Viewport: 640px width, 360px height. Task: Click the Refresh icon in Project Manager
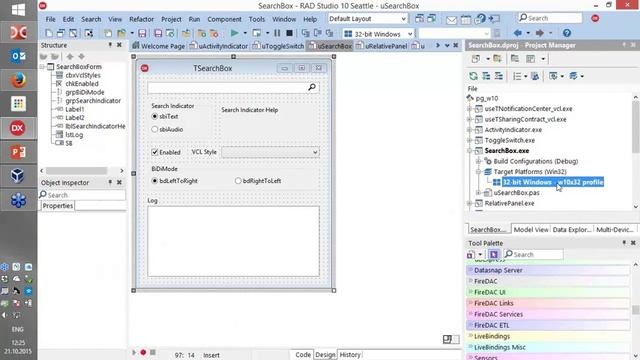tap(473, 76)
